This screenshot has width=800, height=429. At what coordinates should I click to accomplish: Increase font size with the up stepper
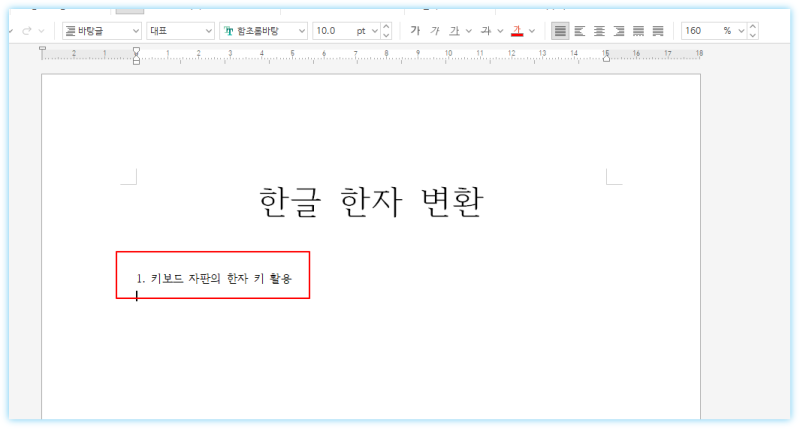[x=387, y=27]
